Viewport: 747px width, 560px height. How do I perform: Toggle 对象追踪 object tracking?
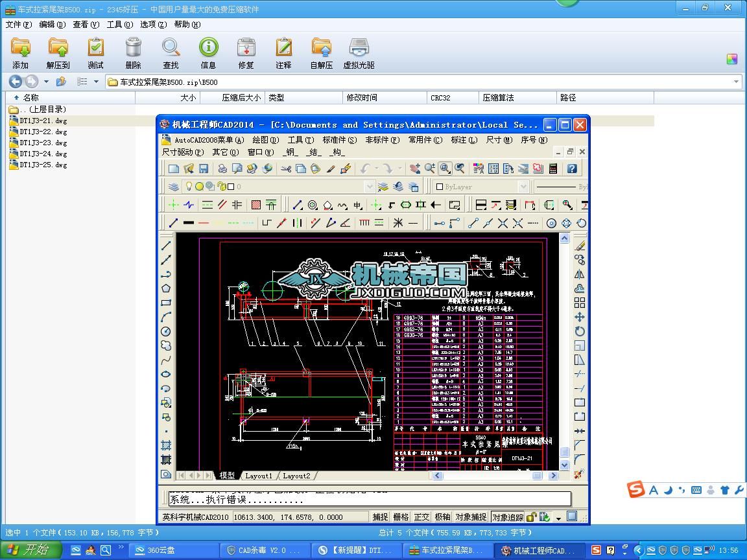(x=508, y=517)
